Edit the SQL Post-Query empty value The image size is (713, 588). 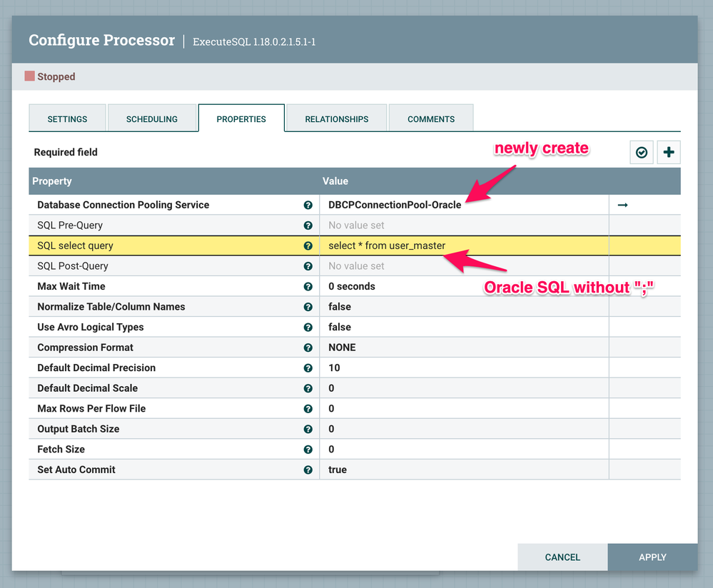click(x=464, y=266)
